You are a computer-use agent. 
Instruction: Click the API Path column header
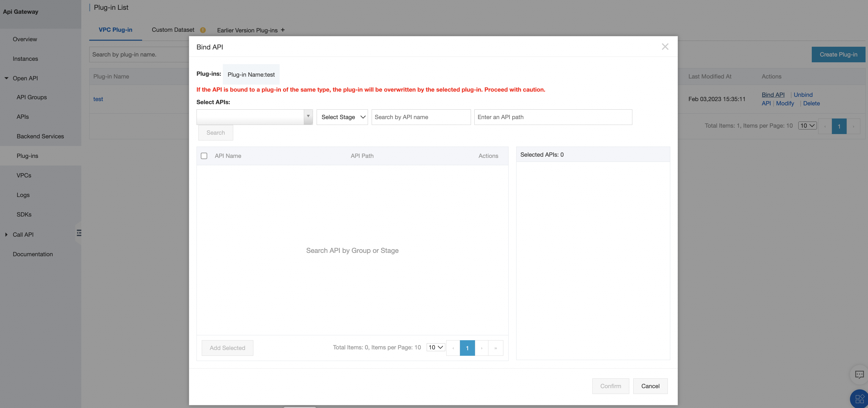362,156
